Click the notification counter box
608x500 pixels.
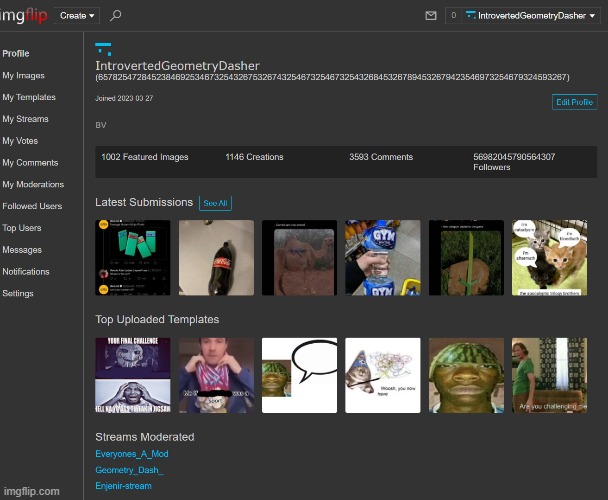click(453, 16)
